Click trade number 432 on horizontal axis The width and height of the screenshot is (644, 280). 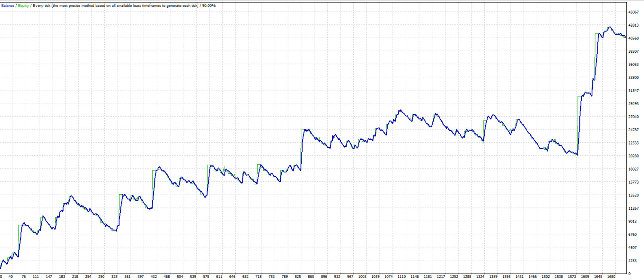tap(154, 277)
